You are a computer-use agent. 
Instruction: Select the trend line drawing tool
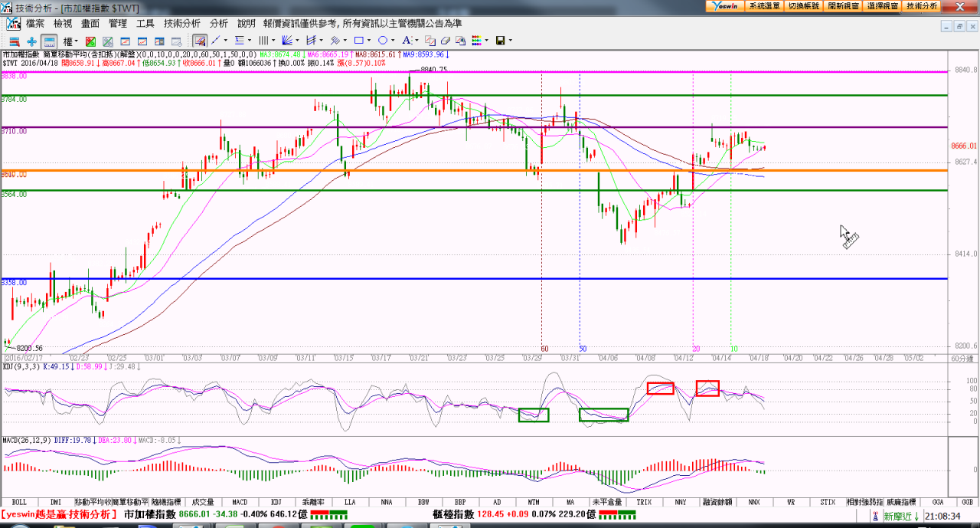click(216, 41)
